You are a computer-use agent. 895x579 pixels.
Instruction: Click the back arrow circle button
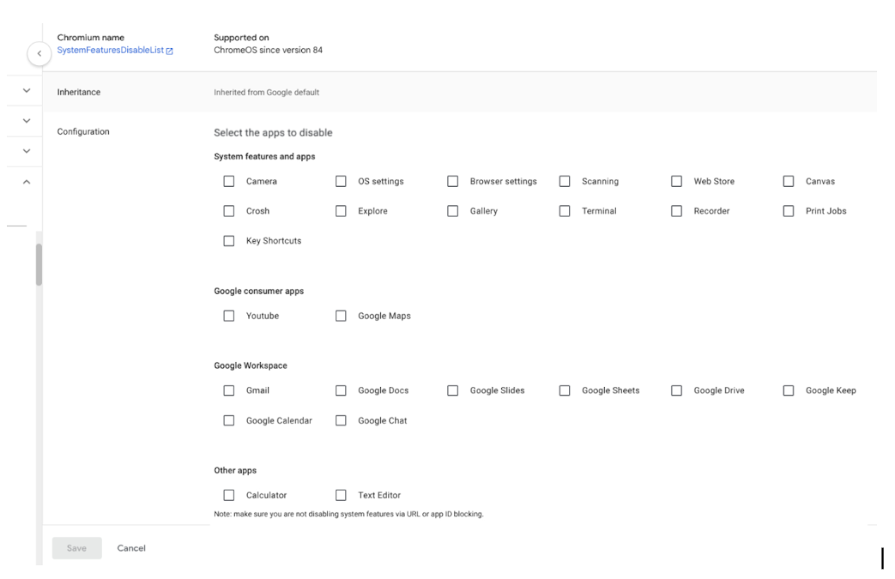39,54
